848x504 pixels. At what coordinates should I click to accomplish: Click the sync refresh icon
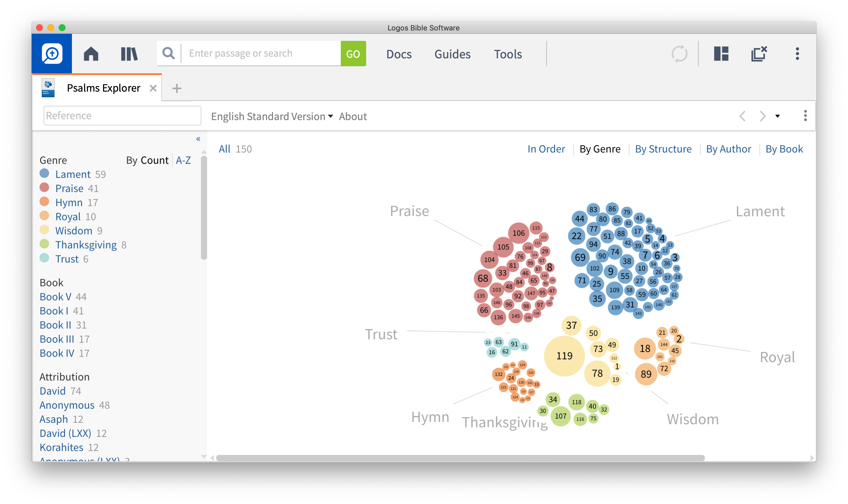[679, 54]
